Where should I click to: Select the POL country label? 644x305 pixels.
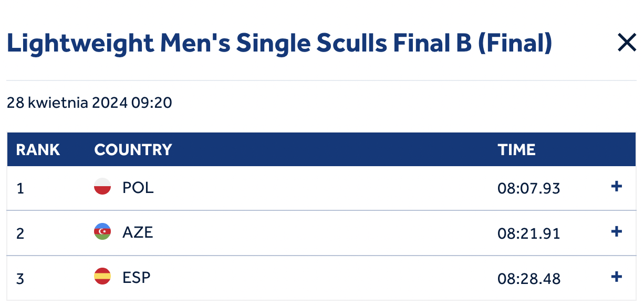(x=138, y=188)
